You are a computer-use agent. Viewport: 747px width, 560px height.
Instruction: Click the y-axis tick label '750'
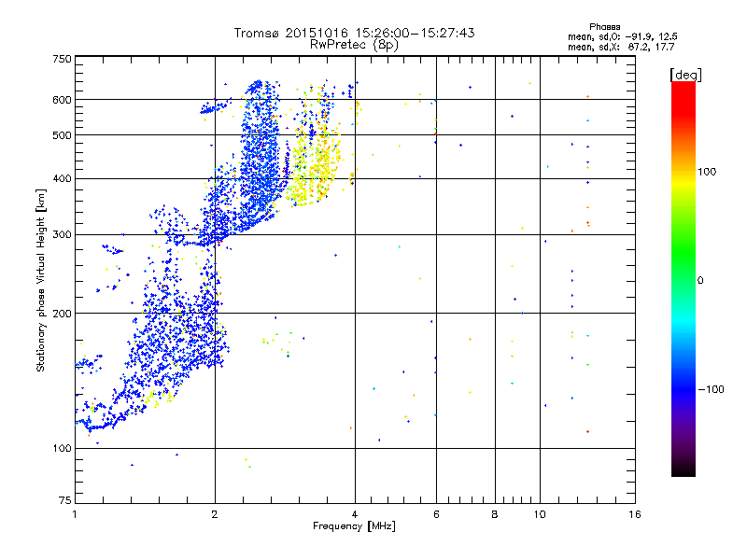[x=62, y=59]
